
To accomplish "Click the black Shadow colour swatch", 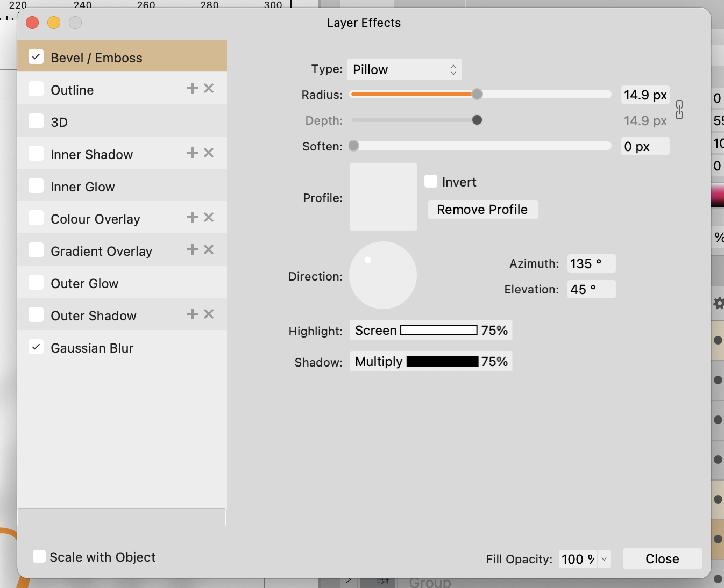I will [x=442, y=362].
